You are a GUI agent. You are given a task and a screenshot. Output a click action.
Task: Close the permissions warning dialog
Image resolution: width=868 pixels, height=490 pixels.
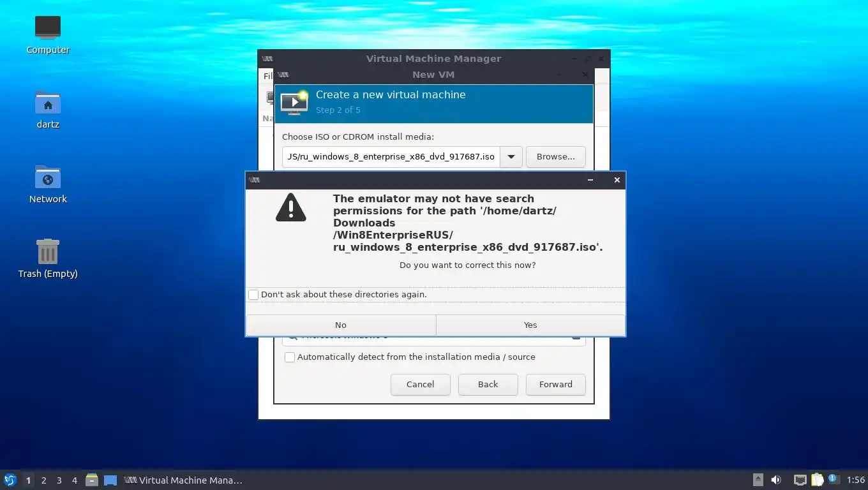pos(617,180)
